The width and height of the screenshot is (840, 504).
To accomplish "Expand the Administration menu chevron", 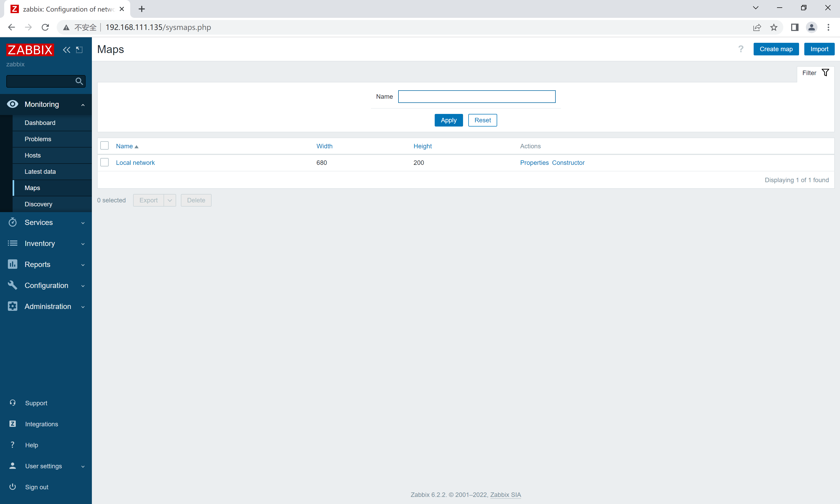I will click(83, 307).
